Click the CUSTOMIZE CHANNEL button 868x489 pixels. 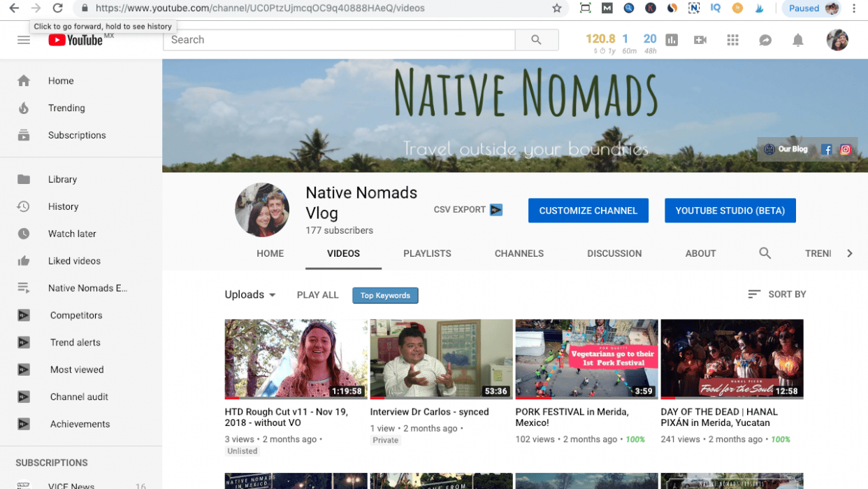point(588,211)
